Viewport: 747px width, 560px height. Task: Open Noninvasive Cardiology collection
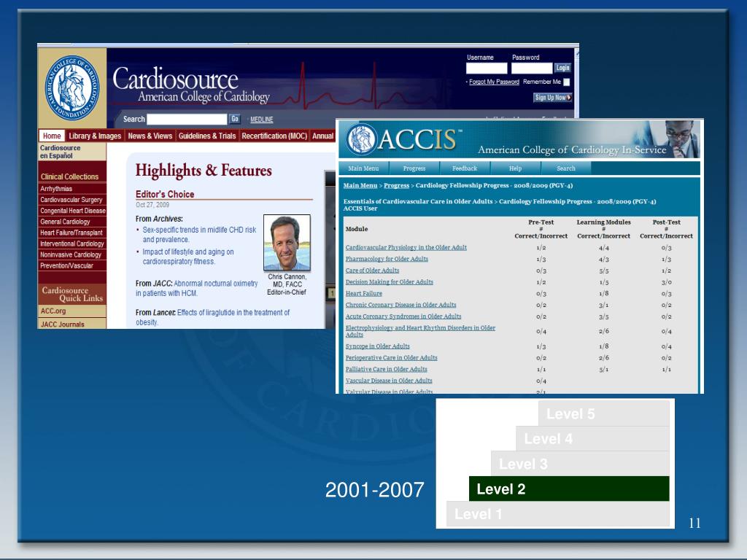(x=71, y=254)
